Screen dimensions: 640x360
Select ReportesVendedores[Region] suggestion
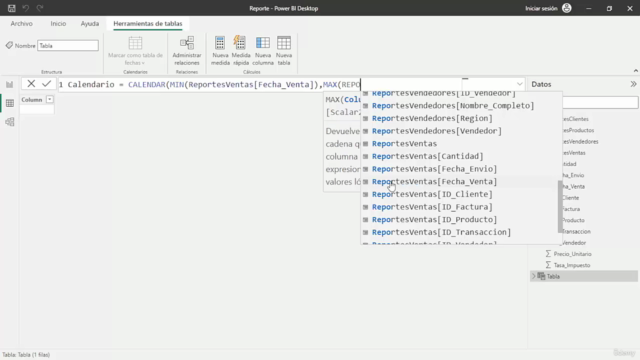[x=432, y=118]
